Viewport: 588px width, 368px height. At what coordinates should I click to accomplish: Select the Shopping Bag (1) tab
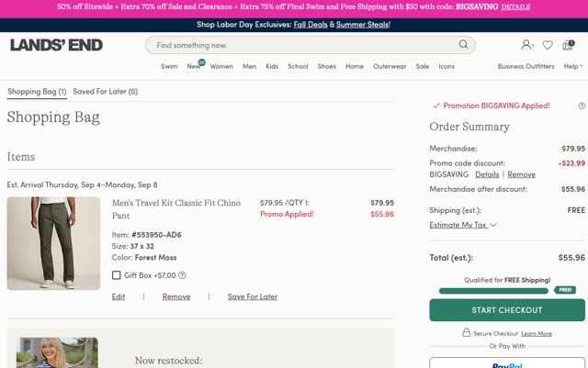(37, 92)
